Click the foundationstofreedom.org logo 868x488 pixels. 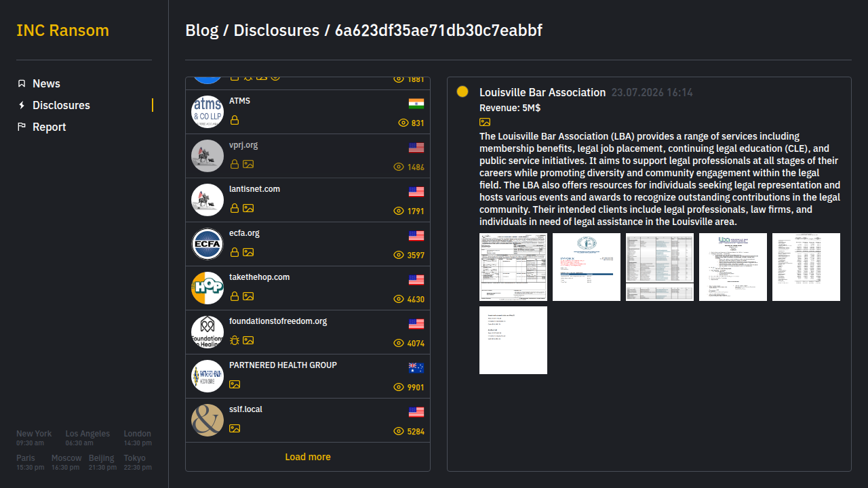pos(208,332)
